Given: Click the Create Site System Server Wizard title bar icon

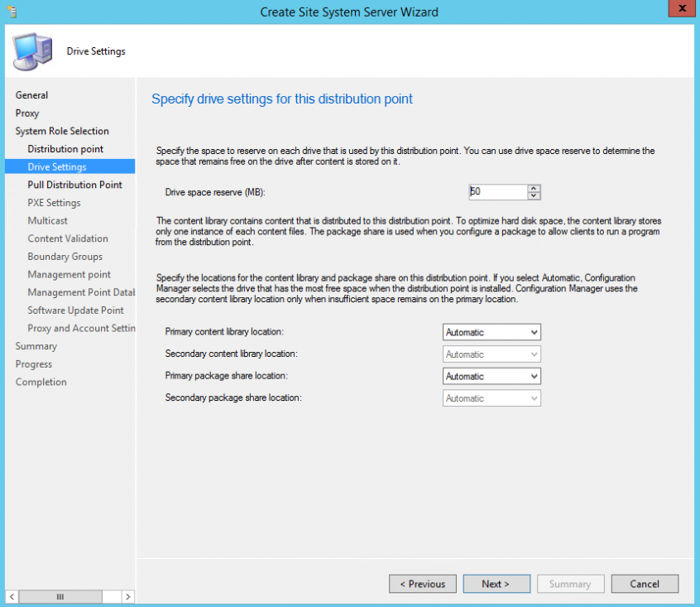Looking at the screenshot, I should (x=10, y=12).
